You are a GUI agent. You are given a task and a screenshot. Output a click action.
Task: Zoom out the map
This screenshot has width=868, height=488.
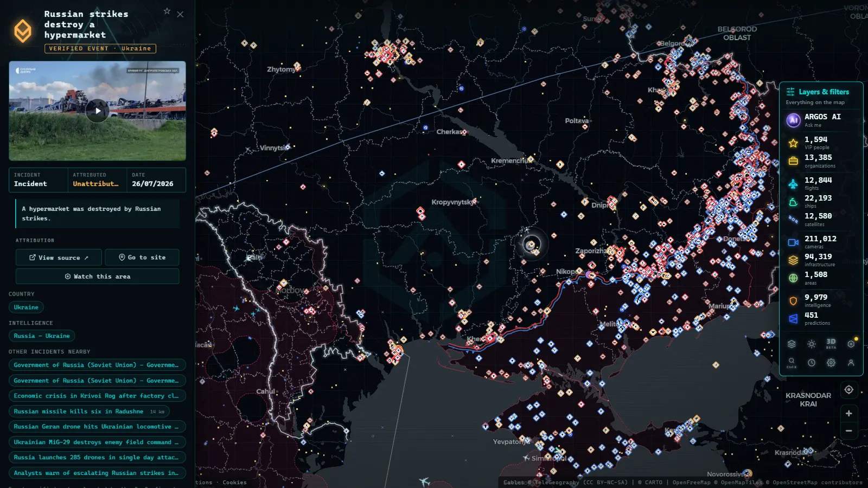tap(849, 431)
